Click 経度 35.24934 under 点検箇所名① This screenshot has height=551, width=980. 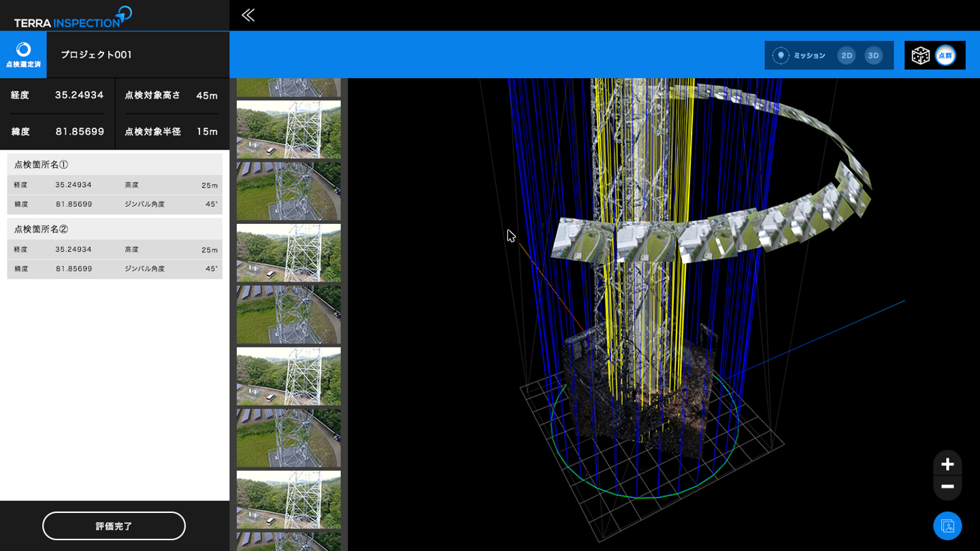tap(73, 185)
